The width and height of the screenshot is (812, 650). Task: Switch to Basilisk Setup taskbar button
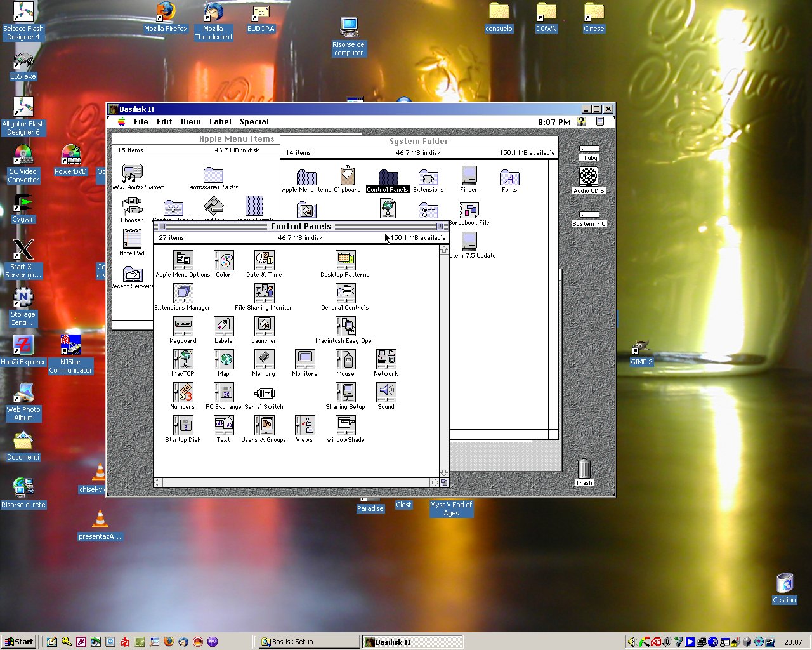309,642
